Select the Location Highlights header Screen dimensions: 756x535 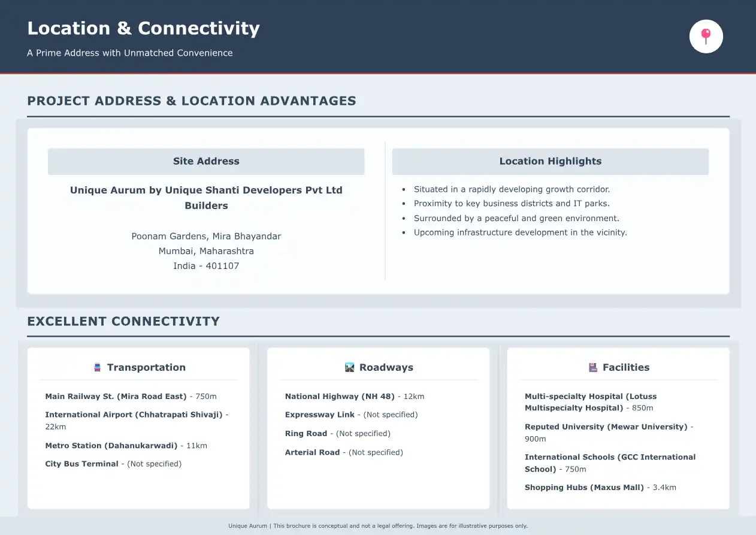[x=550, y=161]
